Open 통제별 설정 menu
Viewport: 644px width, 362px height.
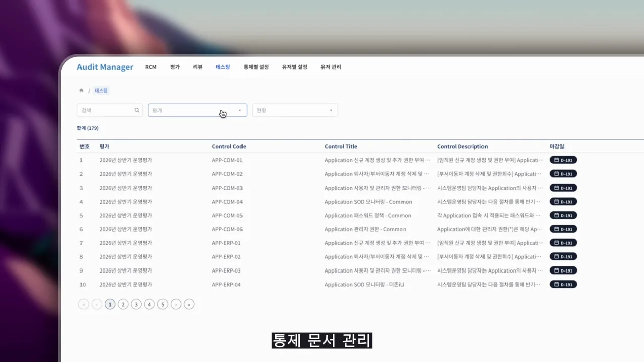click(x=256, y=67)
